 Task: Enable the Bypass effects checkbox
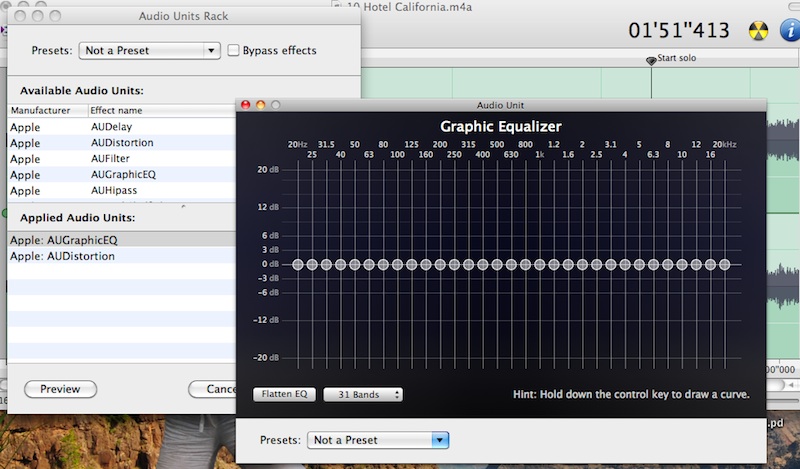(234, 50)
